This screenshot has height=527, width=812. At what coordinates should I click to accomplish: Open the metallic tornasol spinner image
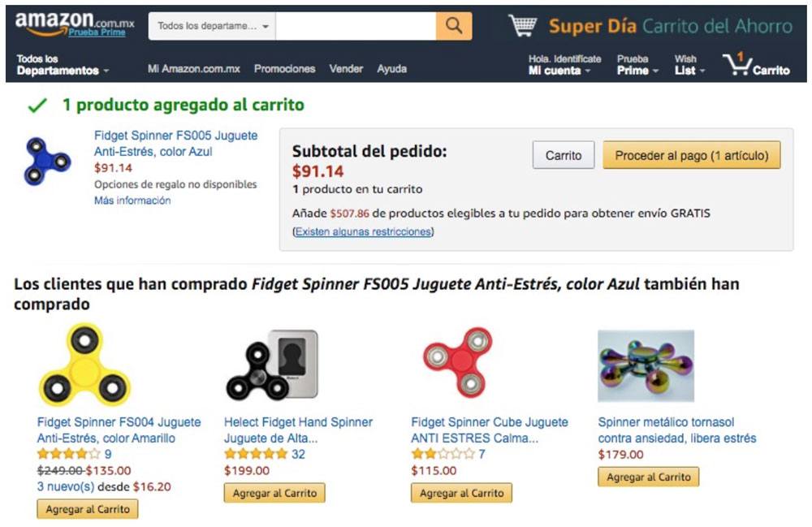click(646, 365)
